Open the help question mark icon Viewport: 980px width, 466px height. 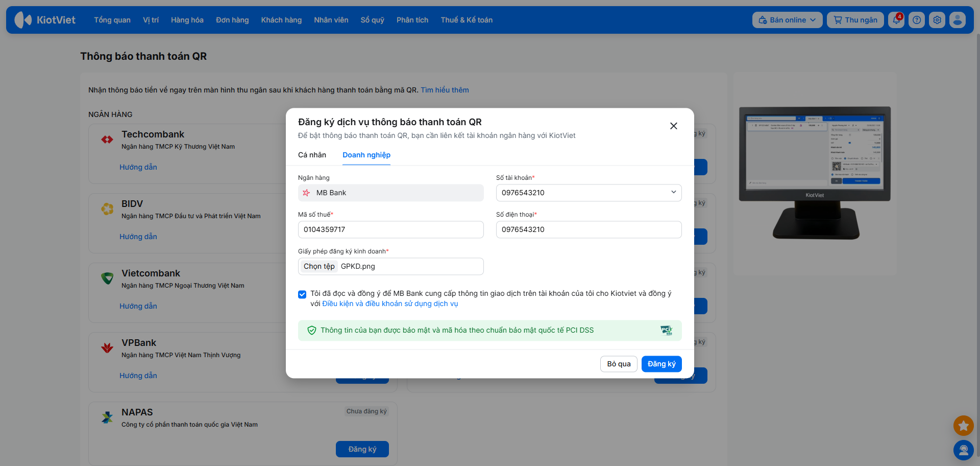(x=917, y=20)
